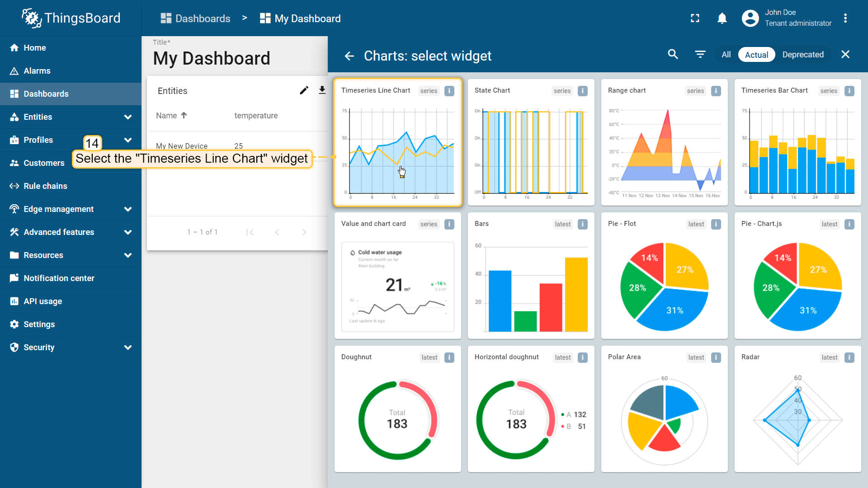The image size is (868, 488).
Task: Select the Bars widget
Action: pyautogui.click(x=531, y=276)
